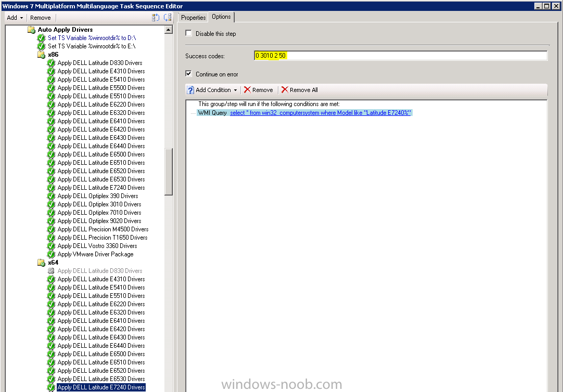The width and height of the screenshot is (563, 392).
Task: Select Apply DELL Latitude E5510 Drivers under x86
Action: pos(101,96)
